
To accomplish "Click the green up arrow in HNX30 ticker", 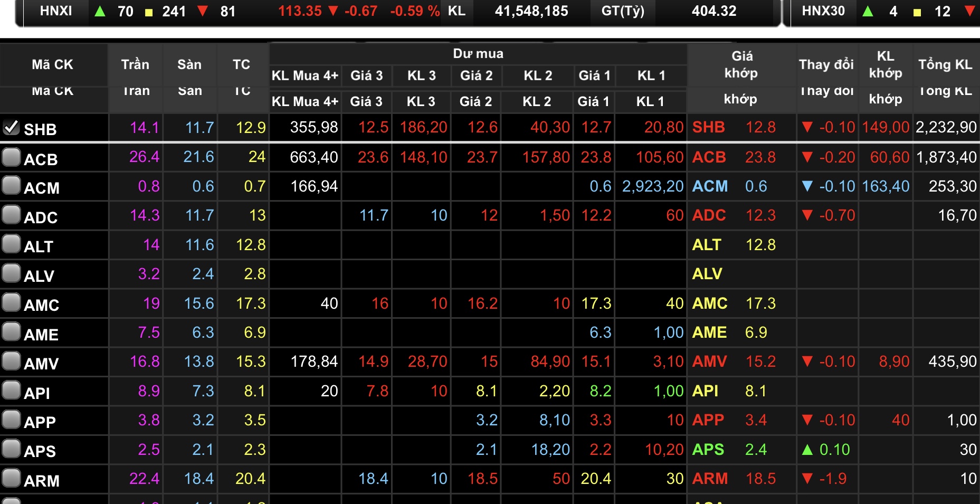I will (x=868, y=11).
